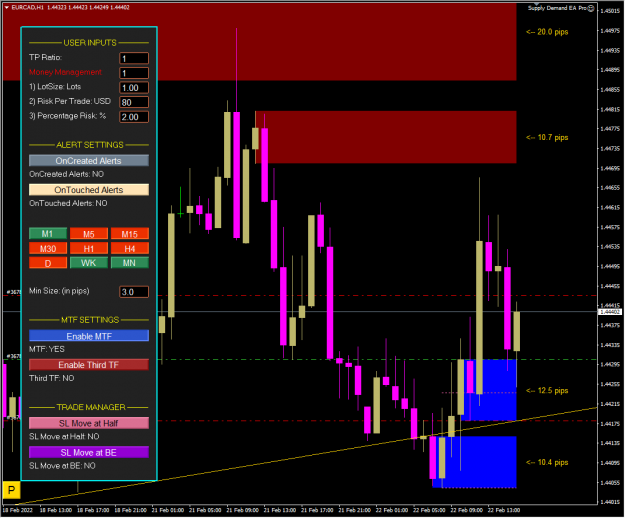Click the '21 Feb 09:00' time axis label
Image resolution: width=625 pixels, height=518 pixels.
[x=242, y=510]
